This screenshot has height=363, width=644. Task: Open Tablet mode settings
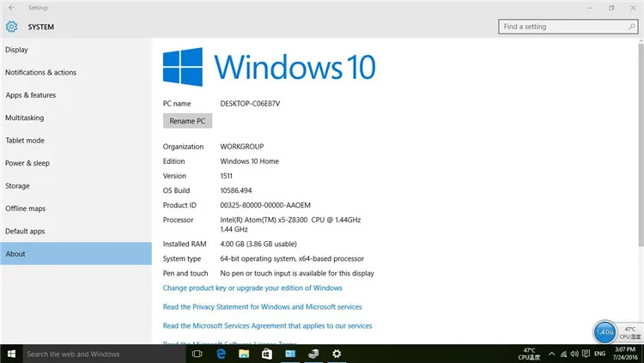[x=76, y=141]
